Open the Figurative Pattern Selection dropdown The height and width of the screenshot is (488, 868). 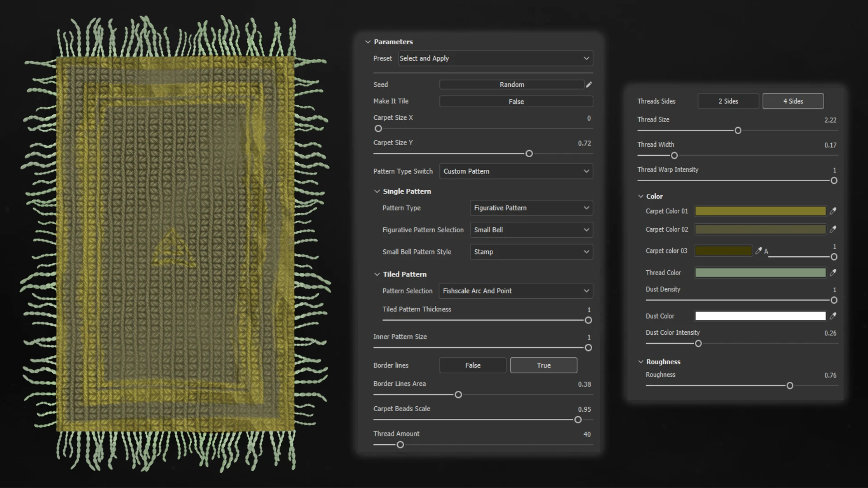coord(531,230)
